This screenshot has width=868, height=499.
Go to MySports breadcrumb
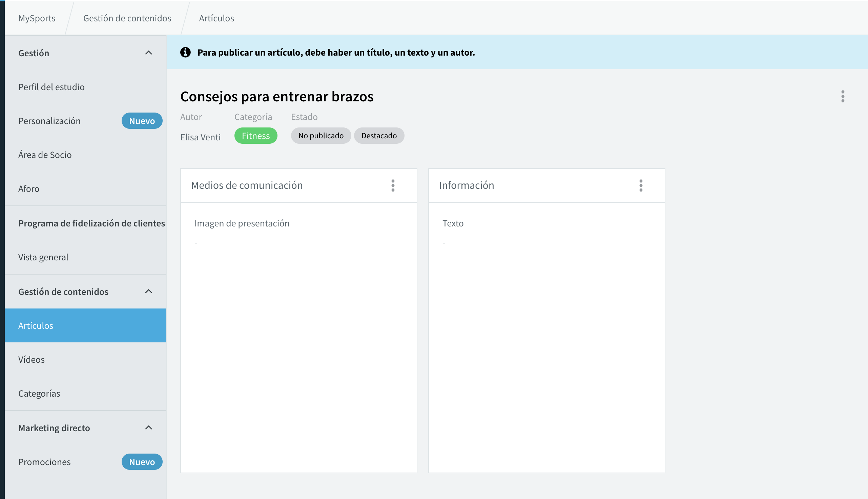tap(37, 18)
